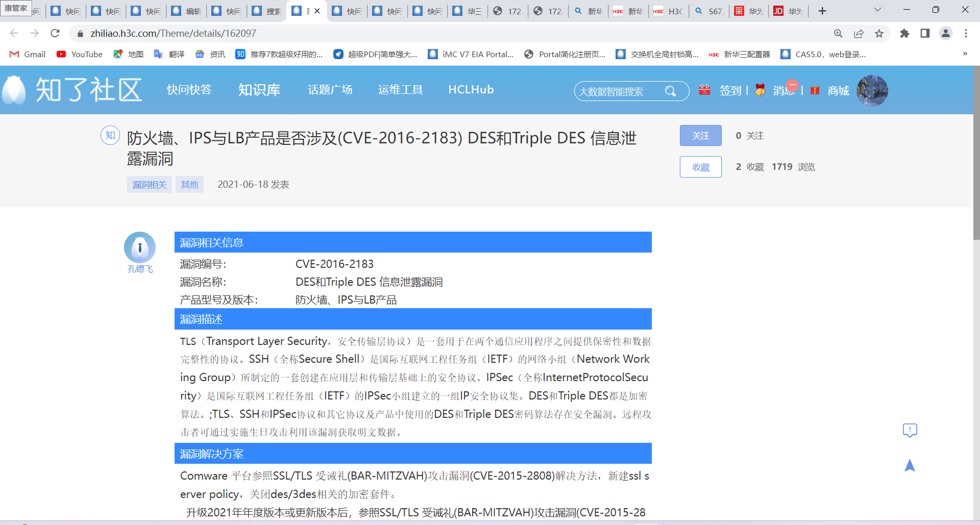Open the user avatar in header

click(872, 90)
